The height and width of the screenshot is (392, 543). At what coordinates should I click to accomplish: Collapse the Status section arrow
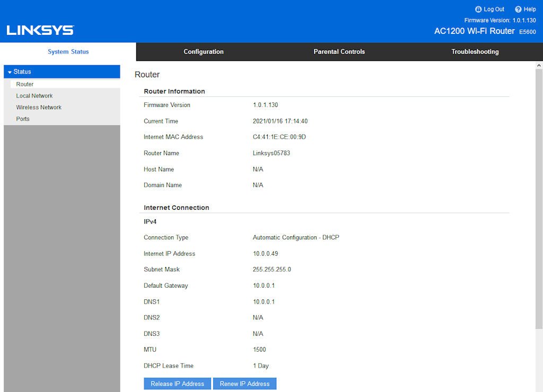(x=10, y=72)
